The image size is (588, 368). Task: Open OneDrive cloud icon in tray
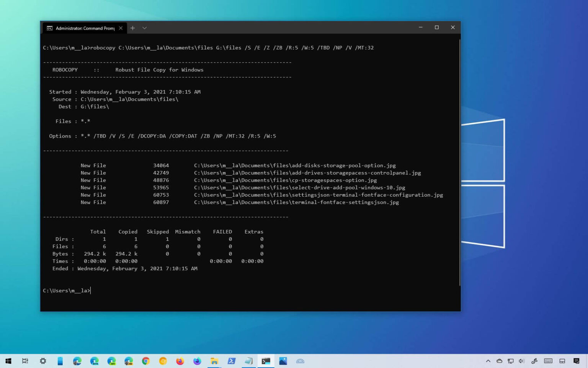[x=499, y=361]
